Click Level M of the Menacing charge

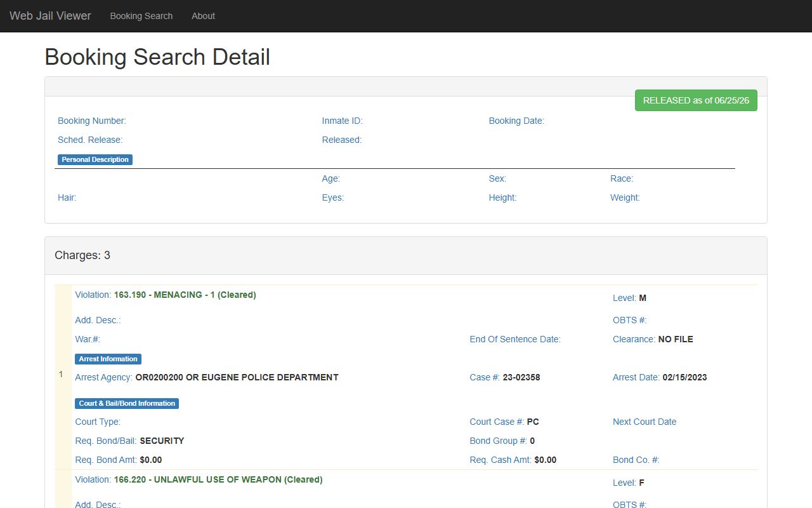[643, 298]
